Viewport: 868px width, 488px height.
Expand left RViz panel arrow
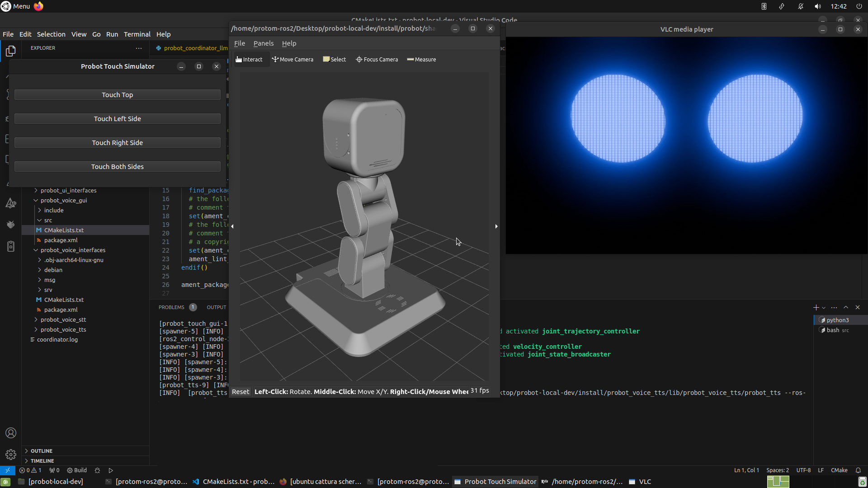click(x=232, y=226)
